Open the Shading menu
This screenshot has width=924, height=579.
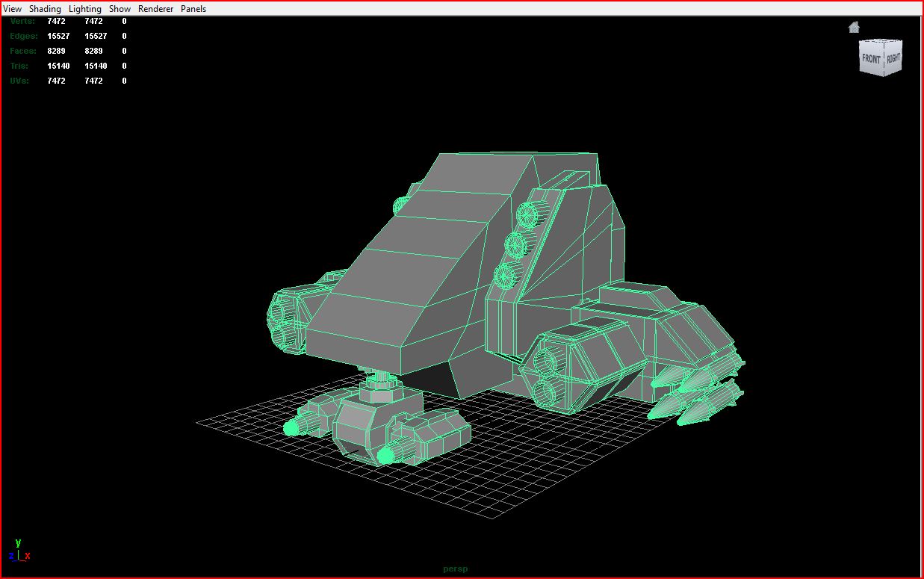(x=45, y=9)
